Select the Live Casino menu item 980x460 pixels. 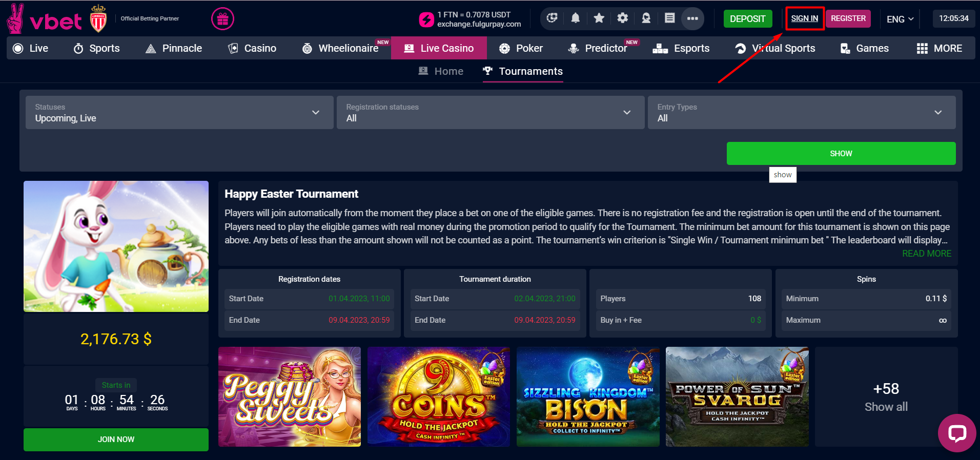439,48
